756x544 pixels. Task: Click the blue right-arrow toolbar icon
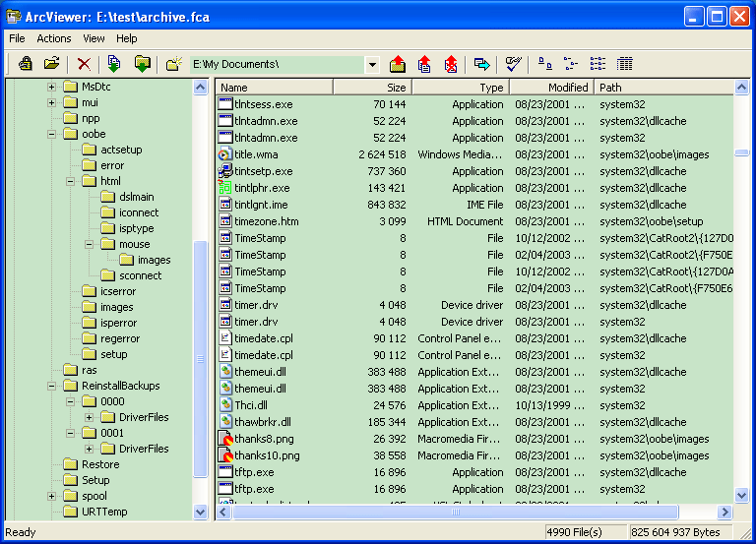(x=481, y=64)
